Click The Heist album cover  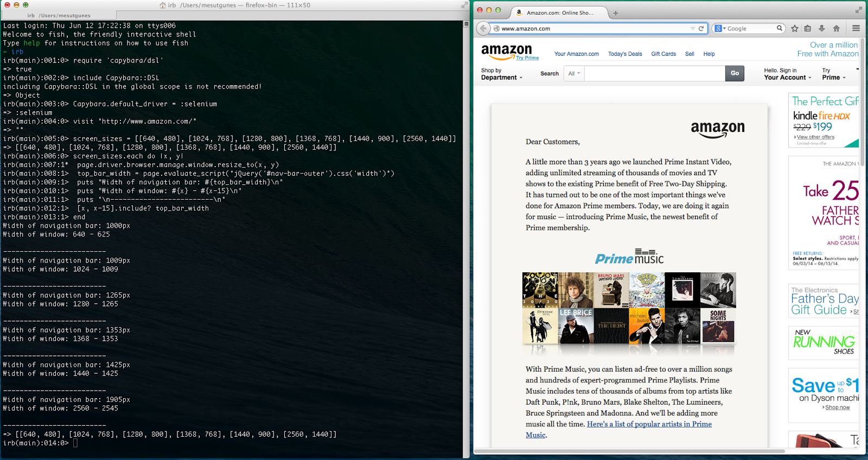coord(611,326)
